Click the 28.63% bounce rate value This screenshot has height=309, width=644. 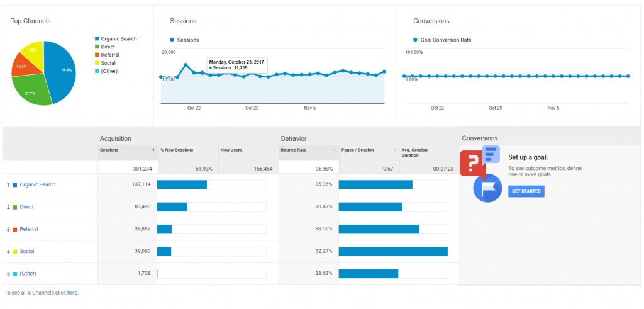click(324, 273)
